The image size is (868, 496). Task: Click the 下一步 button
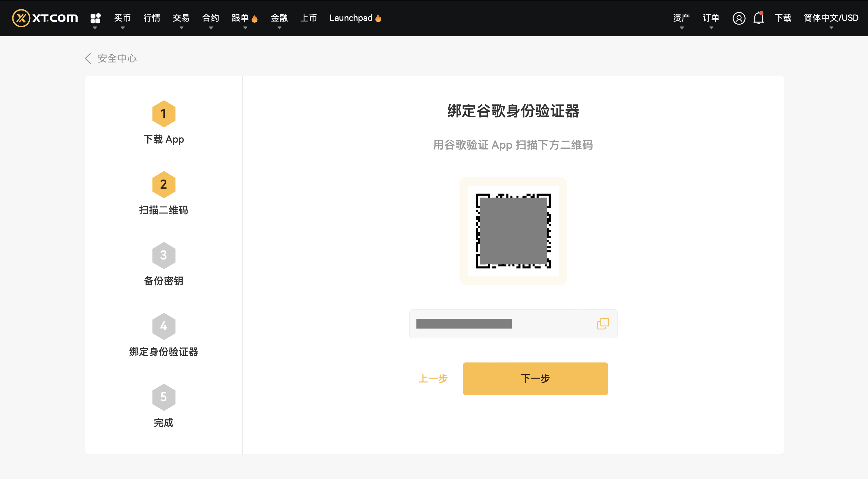[535, 379]
